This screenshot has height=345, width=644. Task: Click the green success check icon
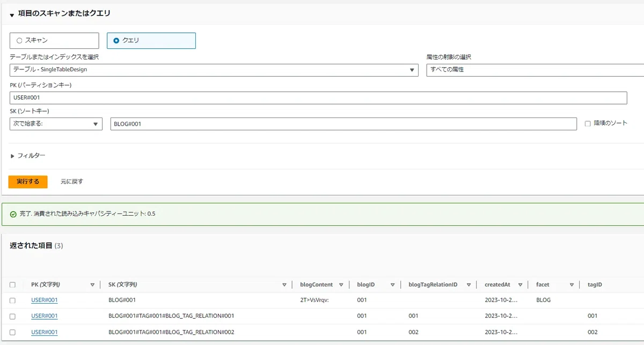(13, 214)
